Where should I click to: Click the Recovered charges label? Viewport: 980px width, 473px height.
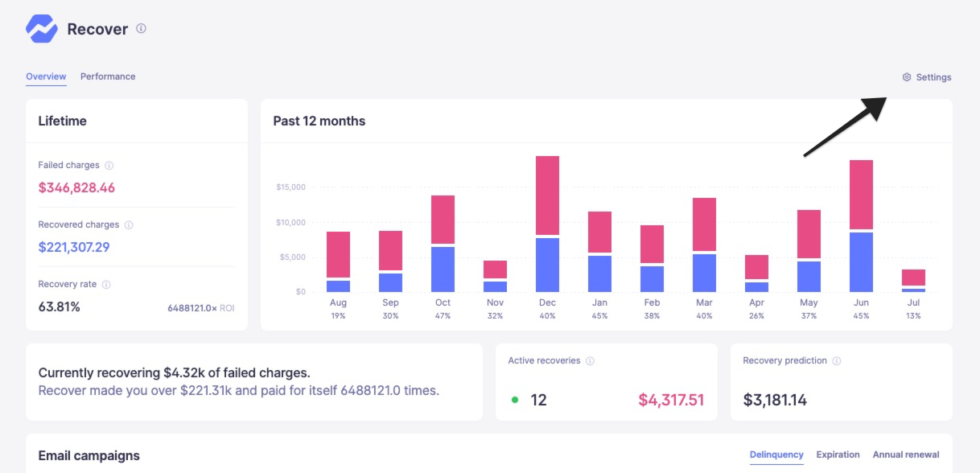tap(79, 224)
